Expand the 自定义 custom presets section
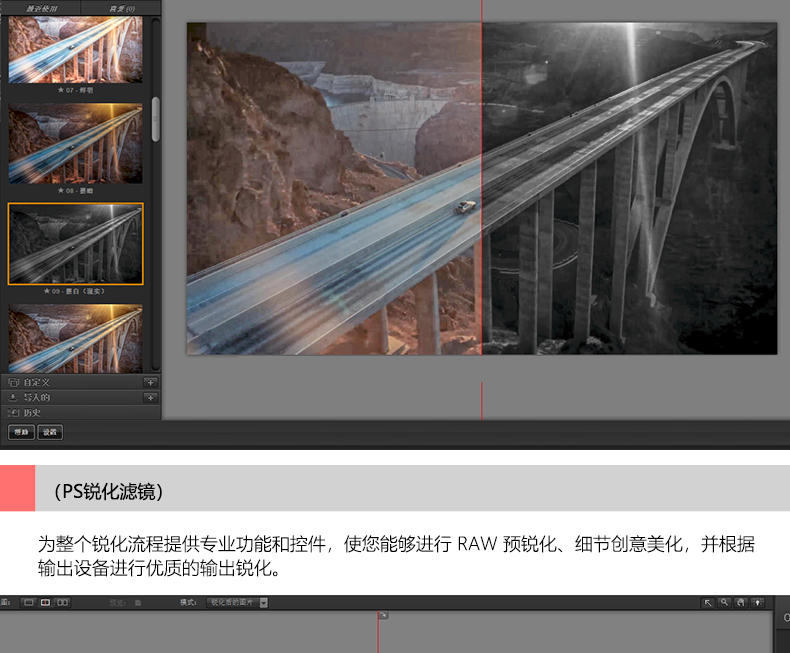Screen dimensions: 790x653 81,382
